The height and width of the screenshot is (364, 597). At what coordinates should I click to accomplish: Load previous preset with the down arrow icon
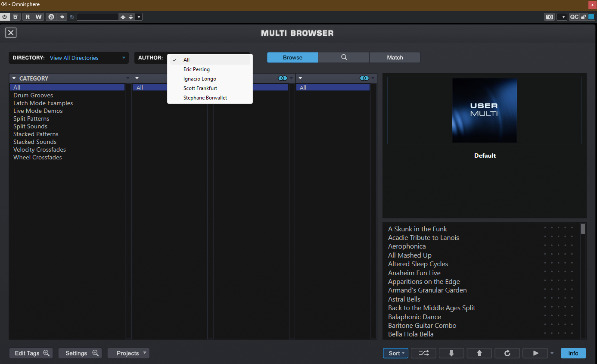(131, 17)
